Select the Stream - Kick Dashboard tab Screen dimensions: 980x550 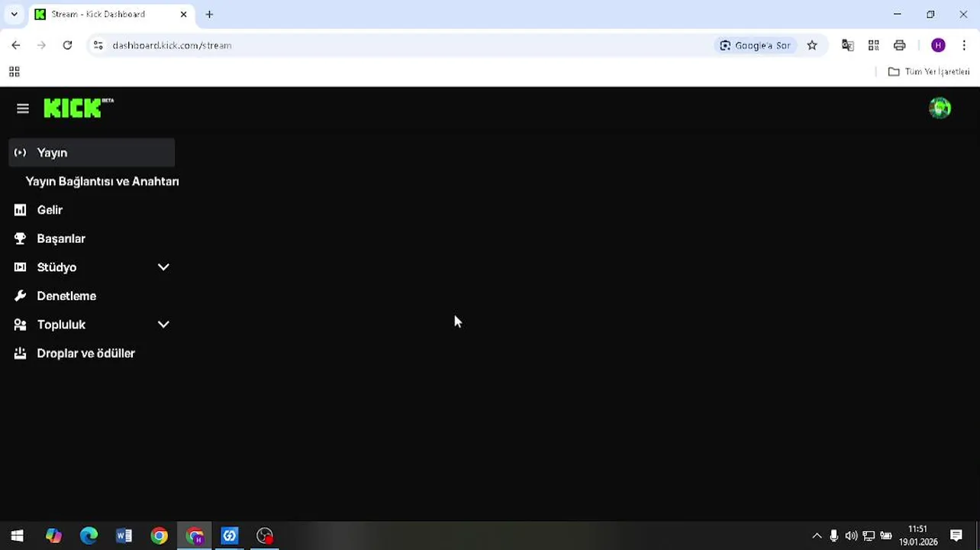click(x=111, y=14)
